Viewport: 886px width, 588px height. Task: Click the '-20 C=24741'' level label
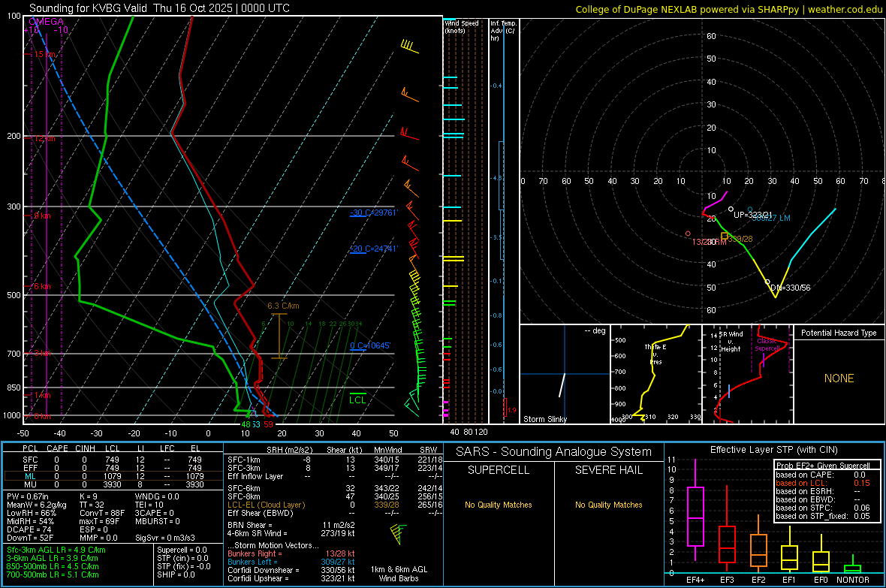[x=374, y=249]
